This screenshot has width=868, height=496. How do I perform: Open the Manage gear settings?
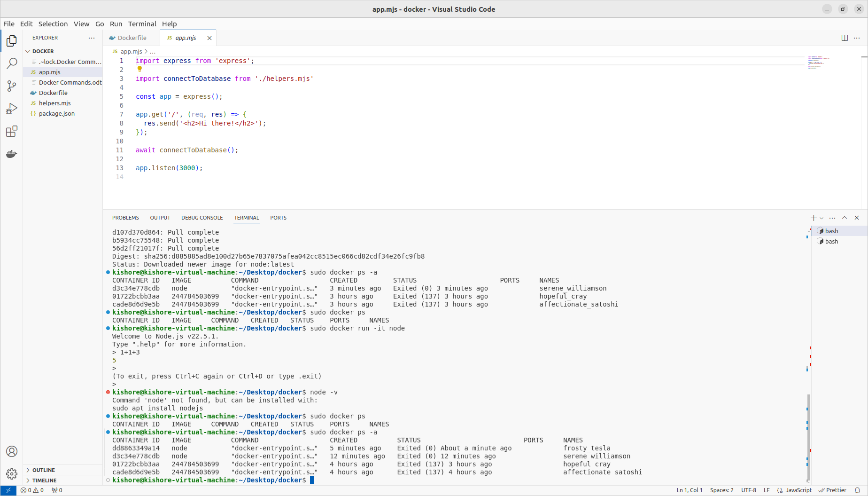click(12, 473)
